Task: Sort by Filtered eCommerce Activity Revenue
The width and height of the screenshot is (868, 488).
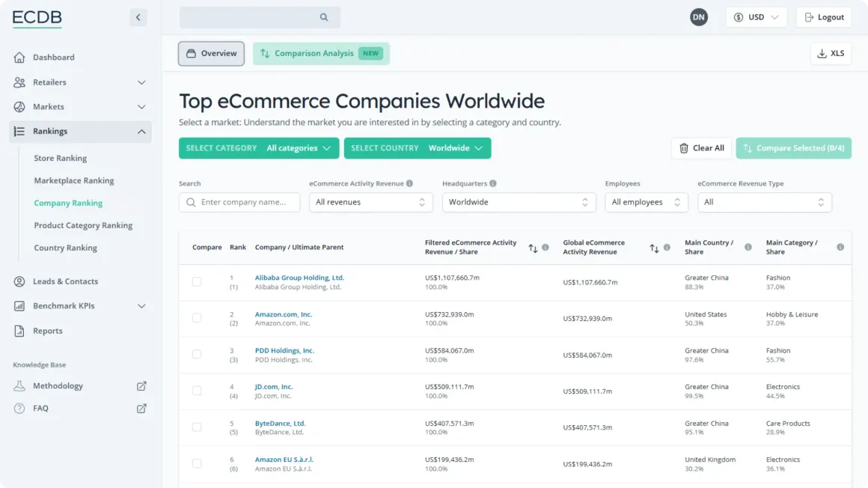Action: [x=533, y=248]
